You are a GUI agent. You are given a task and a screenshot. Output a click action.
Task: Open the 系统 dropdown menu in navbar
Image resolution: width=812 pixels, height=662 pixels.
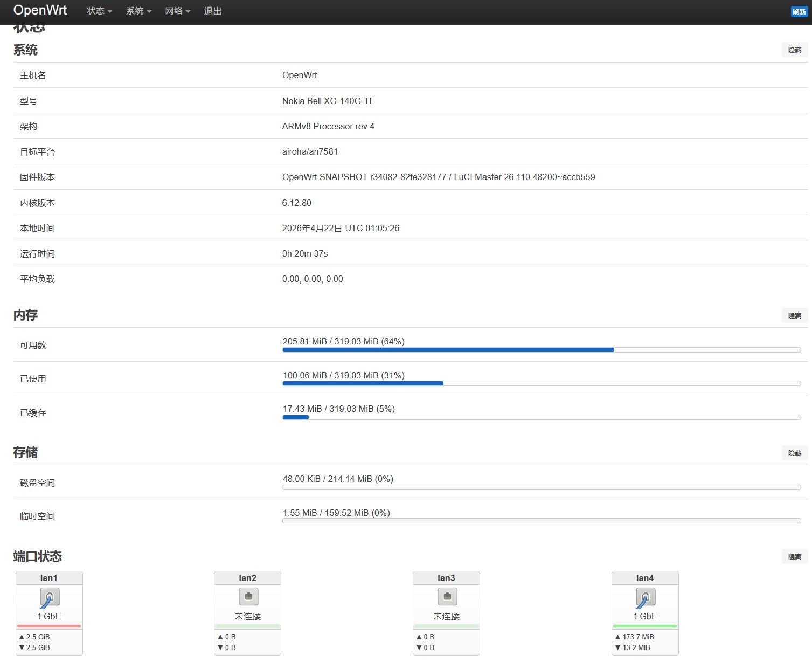[x=138, y=11]
